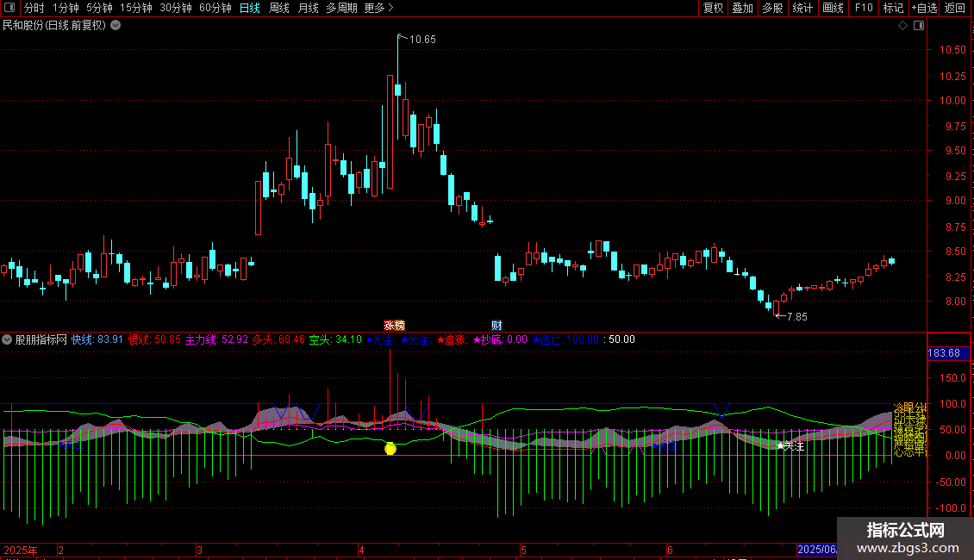Click the ★逃亡 legend label

tap(547, 339)
